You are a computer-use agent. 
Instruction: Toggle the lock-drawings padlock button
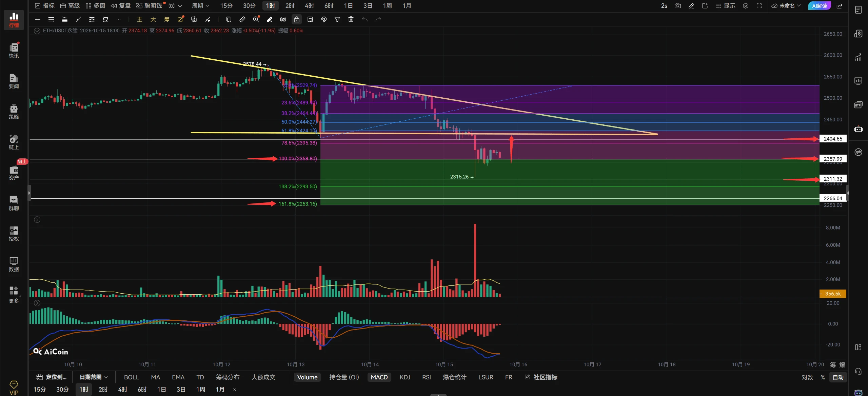tap(297, 19)
